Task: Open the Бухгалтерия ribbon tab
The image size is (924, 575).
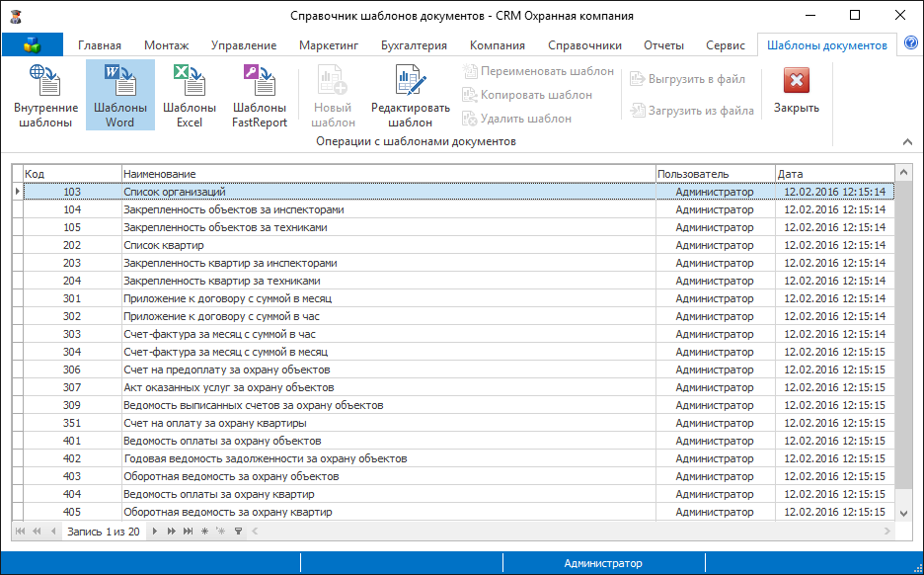Action: pos(414,45)
